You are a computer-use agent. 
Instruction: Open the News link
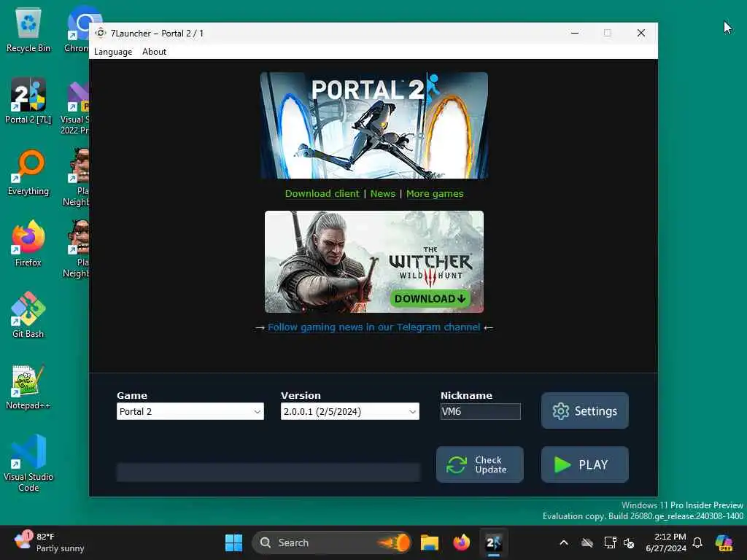(x=382, y=193)
